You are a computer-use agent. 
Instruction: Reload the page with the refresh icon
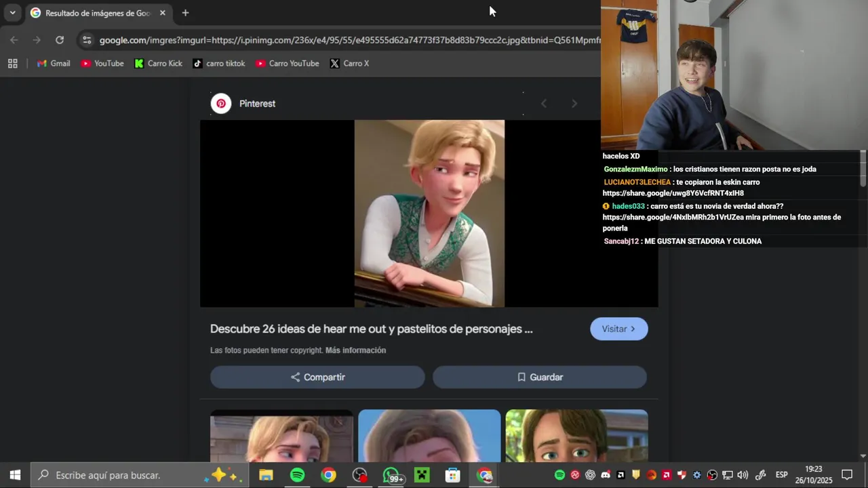pyautogui.click(x=60, y=40)
